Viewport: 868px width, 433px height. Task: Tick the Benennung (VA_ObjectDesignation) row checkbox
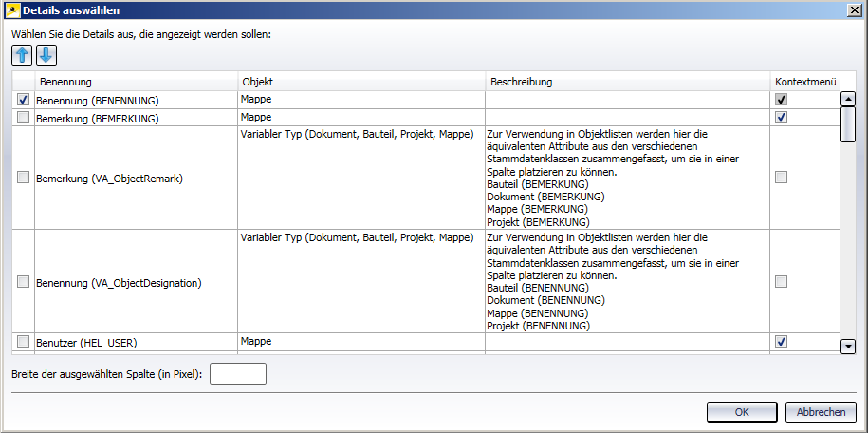point(24,281)
